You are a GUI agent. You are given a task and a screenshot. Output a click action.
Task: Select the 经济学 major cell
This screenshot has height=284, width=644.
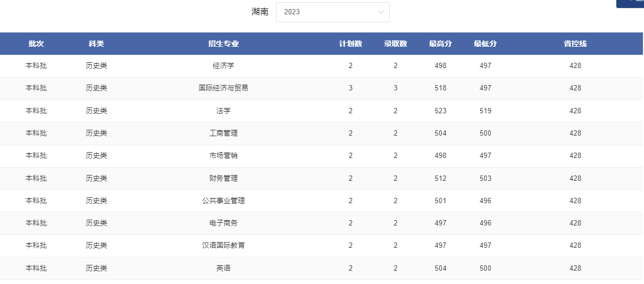click(x=223, y=66)
